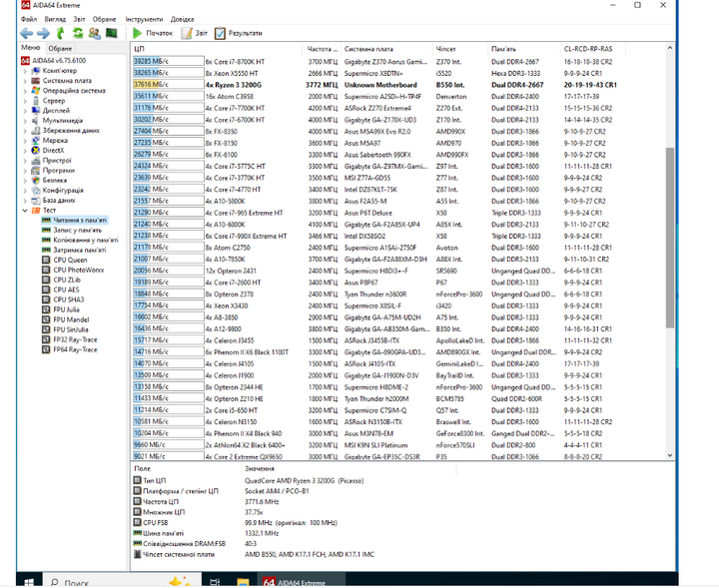Open the users icon in toolbar
719x588 pixels.
pyautogui.click(x=95, y=33)
